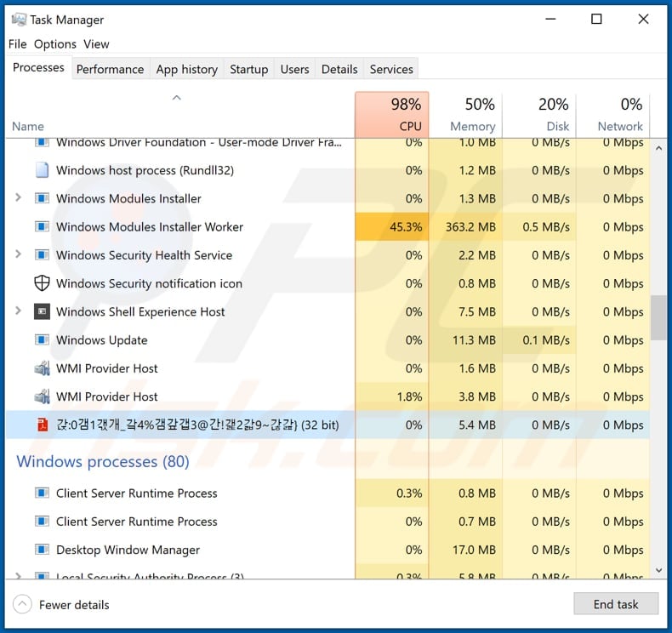Expand the Windows Modules Installer group
The width and height of the screenshot is (672, 633).
point(18,197)
